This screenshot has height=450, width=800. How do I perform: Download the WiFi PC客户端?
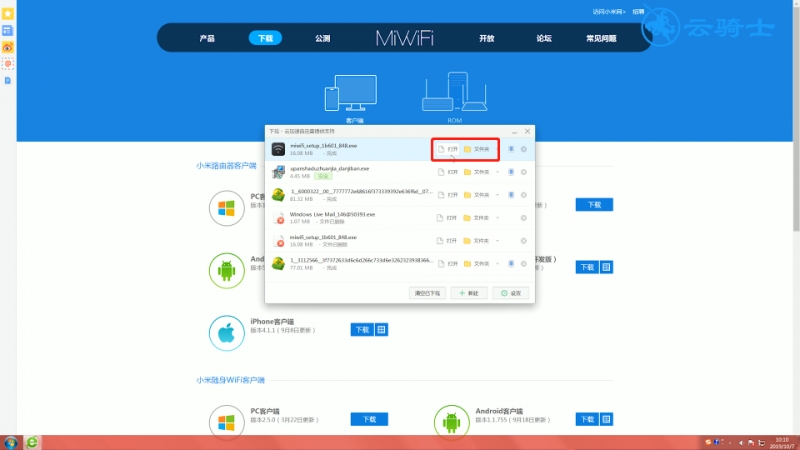tap(369, 419)
